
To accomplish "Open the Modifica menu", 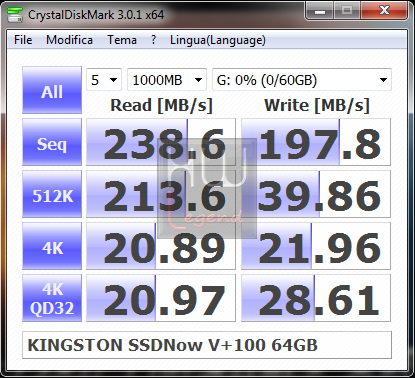I will [x=69, y=40].
